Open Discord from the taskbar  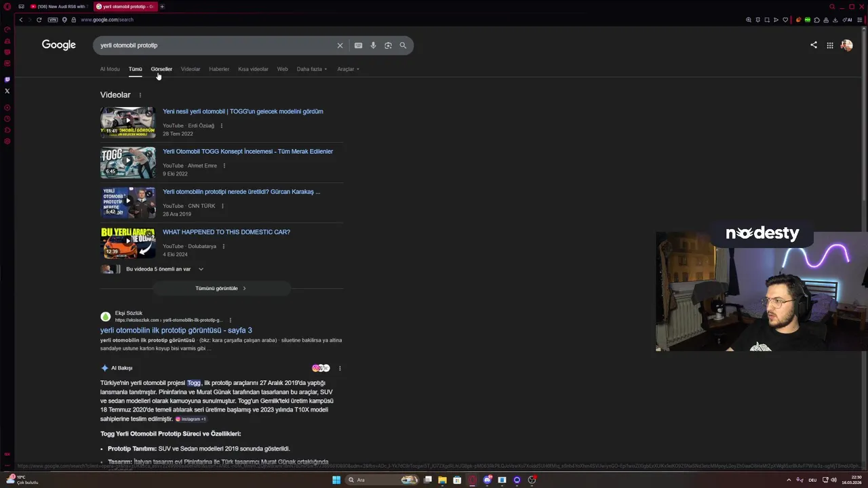487,480
